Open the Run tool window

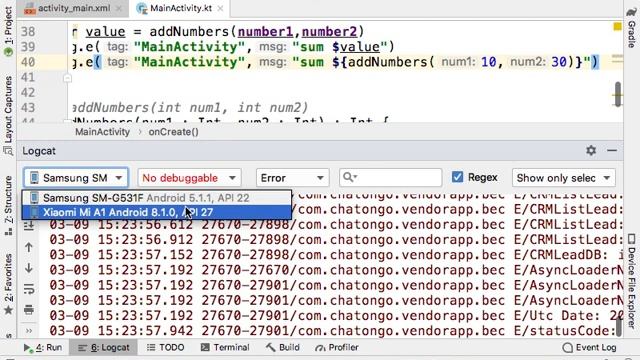pyautogui.click(x=43, y=347)
